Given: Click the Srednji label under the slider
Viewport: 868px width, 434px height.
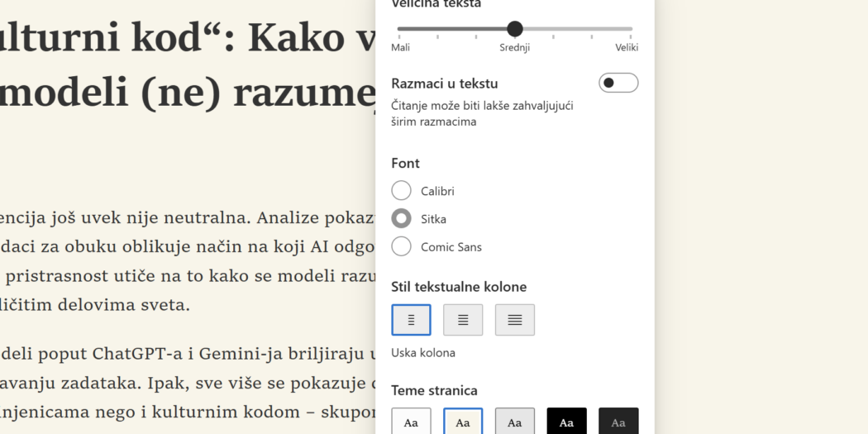Looking at the screenshot, I should tap(514, 48).
